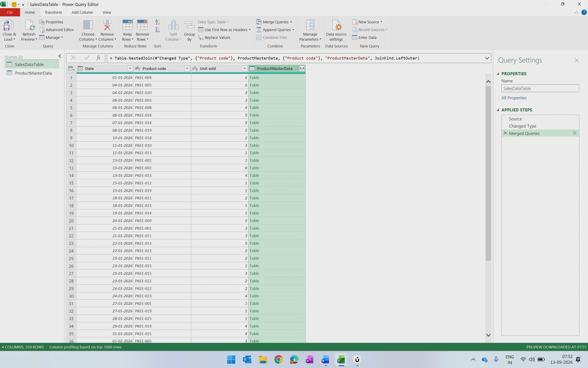Screen dimensions: 588x368
Task: Click Replace Values
Action: click(214, 38)
